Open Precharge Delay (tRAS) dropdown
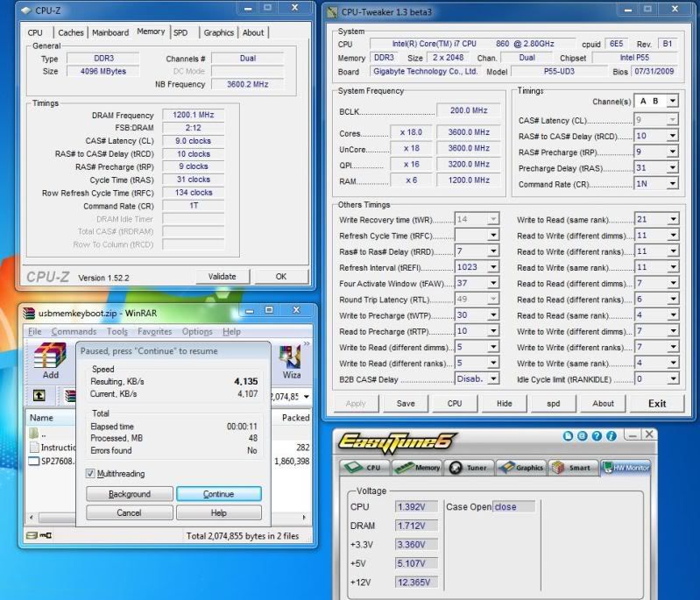This screenshot has width=700, height=600. point(672,168)
